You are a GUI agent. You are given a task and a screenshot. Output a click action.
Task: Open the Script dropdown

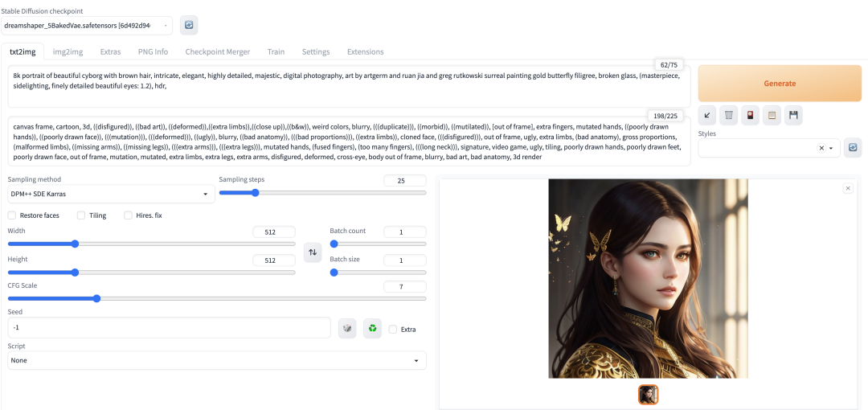tap(217, 360)
